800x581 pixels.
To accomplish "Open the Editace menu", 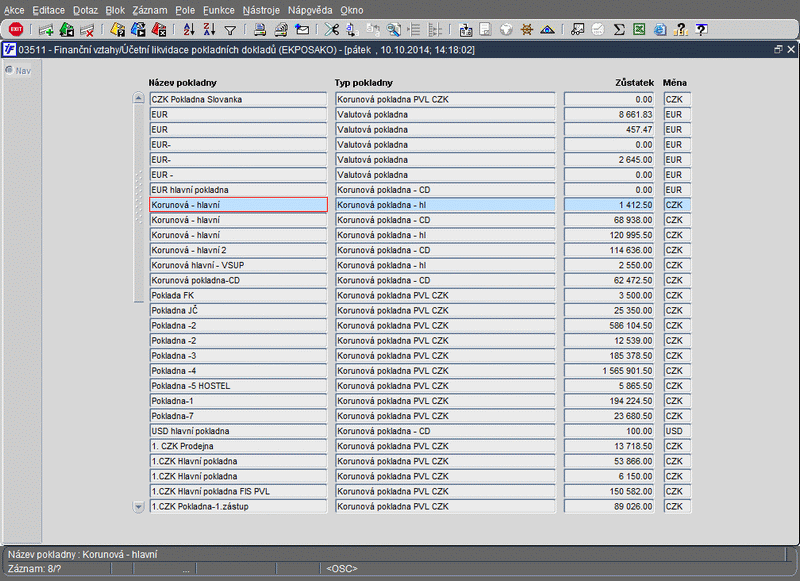I will pyautogui.click(x=48, y=10).
